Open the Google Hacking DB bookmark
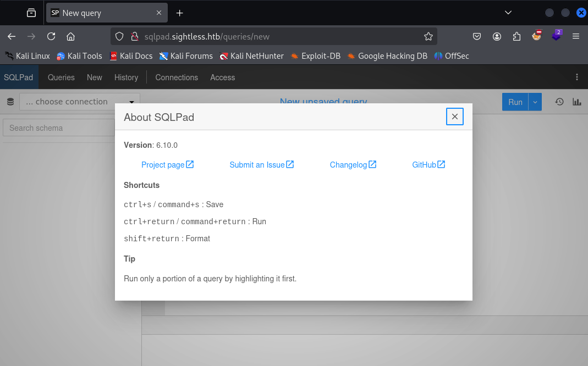 point(387,56)
